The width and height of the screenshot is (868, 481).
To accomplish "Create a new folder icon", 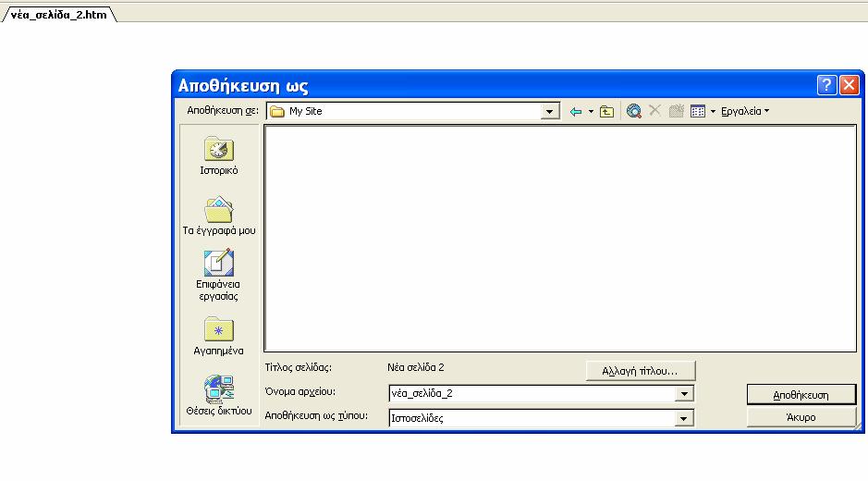I will [676, 111].
